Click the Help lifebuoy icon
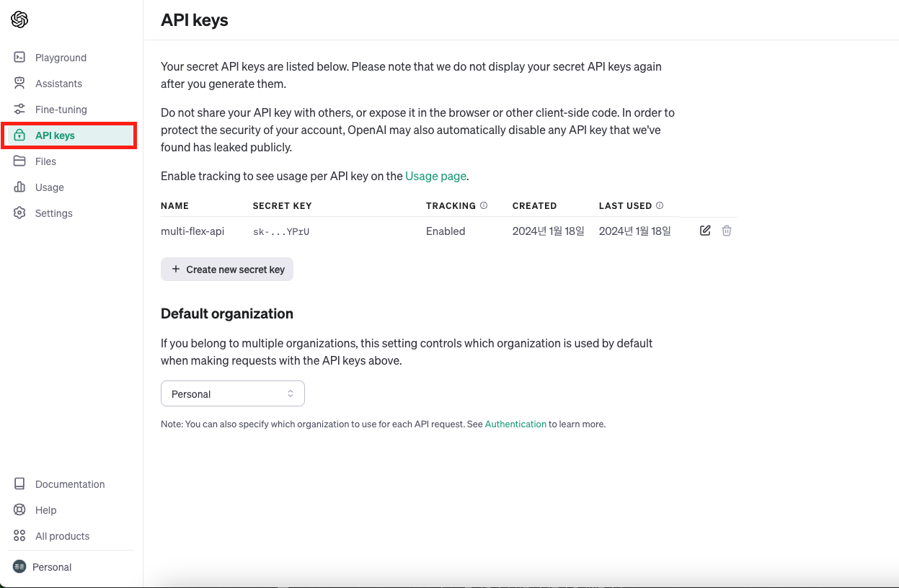Image resolution: width=899 pixels, height=588 pixels. coord(20,510)
